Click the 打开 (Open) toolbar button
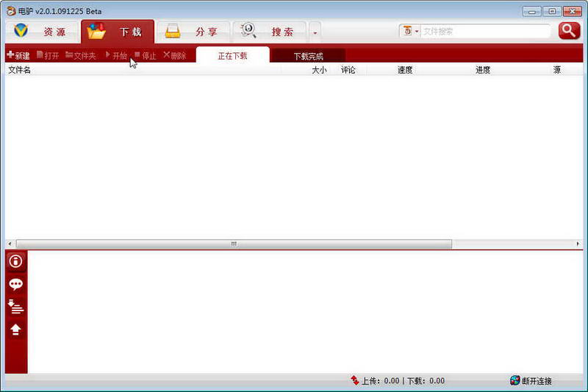The width and height of the screenshot is (588, 392). [48, 55]
